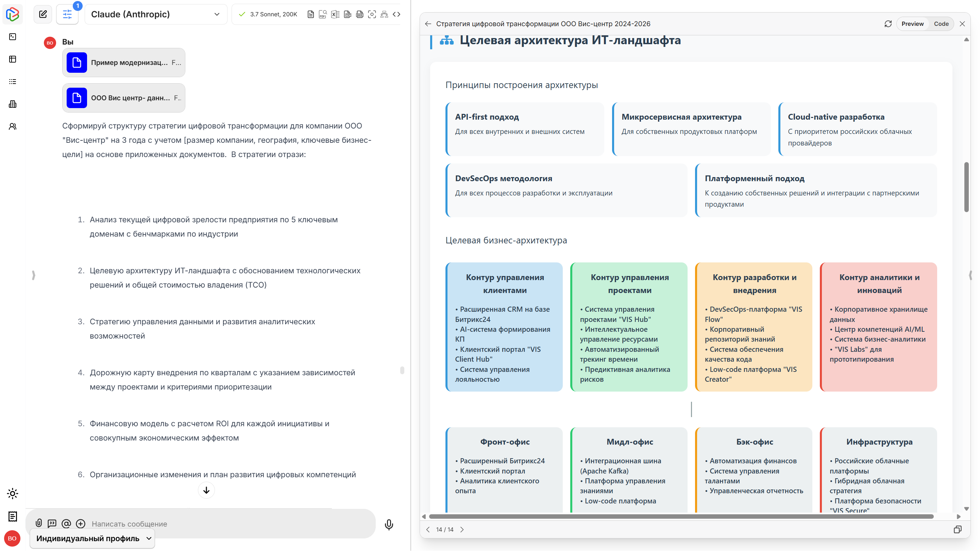Image resolution: width=980 pixels, height=551 pixels.
Task: Click the blue Контур управления клиентами card
Action: click(504, 327)
